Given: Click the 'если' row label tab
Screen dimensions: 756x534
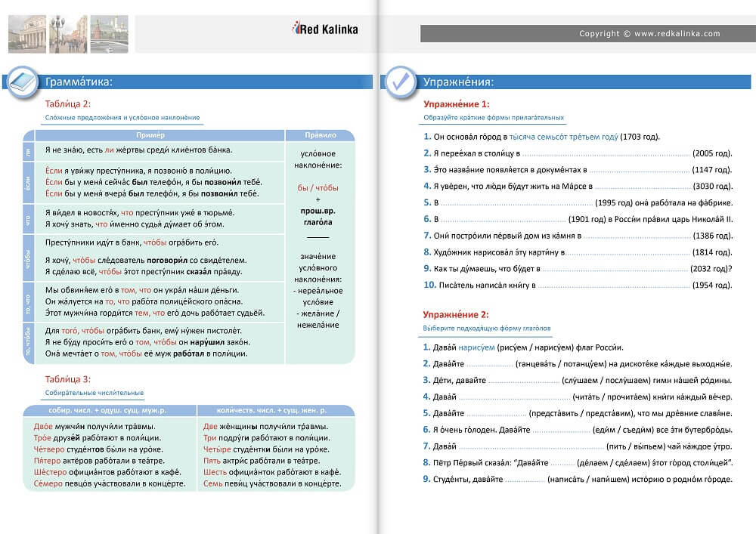Looking at the screenshot, I should 28,182.
